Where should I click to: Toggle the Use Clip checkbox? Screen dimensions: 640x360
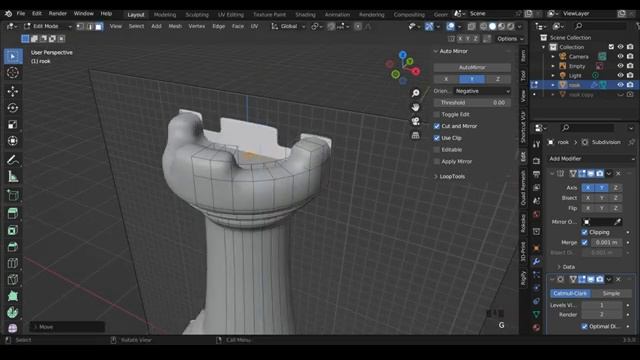tap(437, 138)
